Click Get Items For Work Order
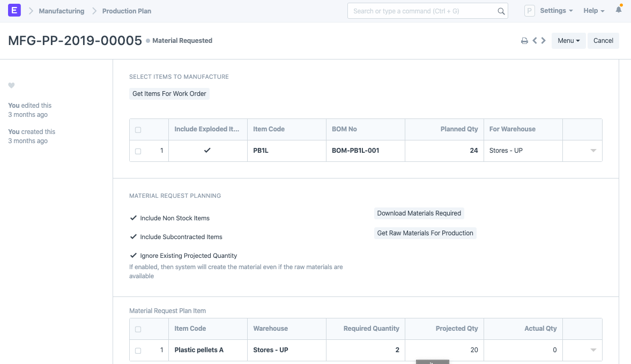This screenshot has height=364, width=631. (x=169, y=93)
